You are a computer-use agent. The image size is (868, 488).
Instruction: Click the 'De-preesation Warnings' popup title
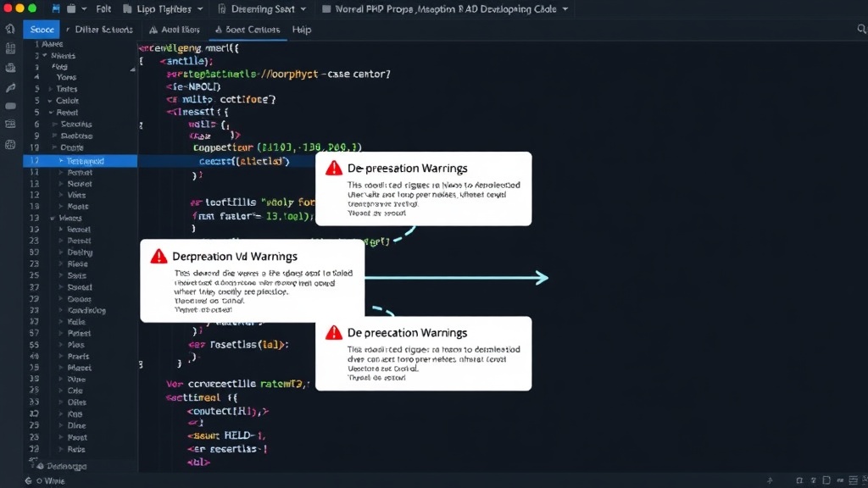(408, 169)
